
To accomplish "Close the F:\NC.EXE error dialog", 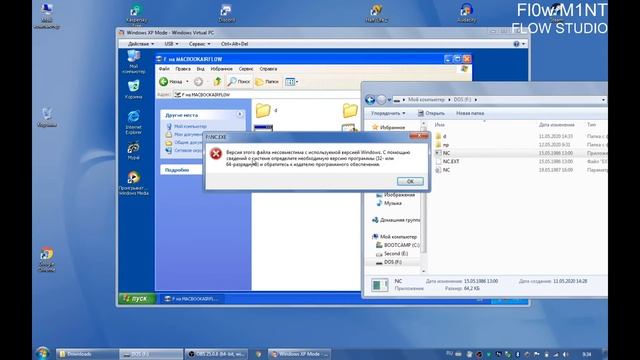I will [419, 136].
